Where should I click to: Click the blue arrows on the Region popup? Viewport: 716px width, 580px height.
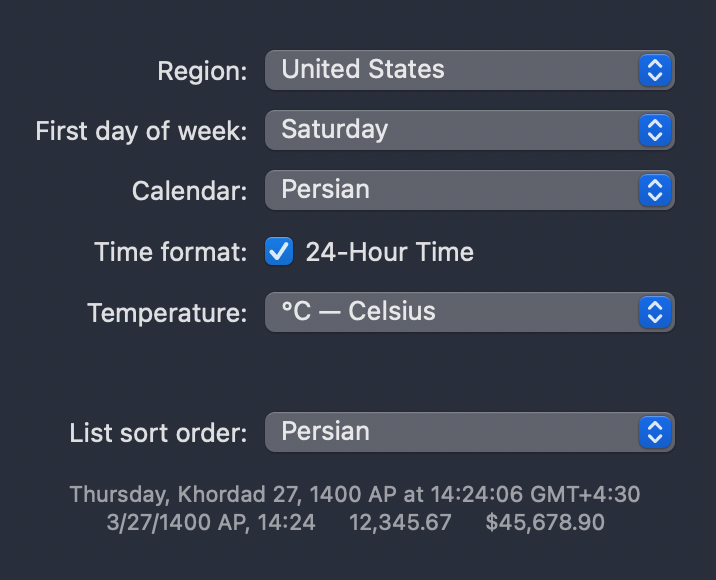[654, 70]
